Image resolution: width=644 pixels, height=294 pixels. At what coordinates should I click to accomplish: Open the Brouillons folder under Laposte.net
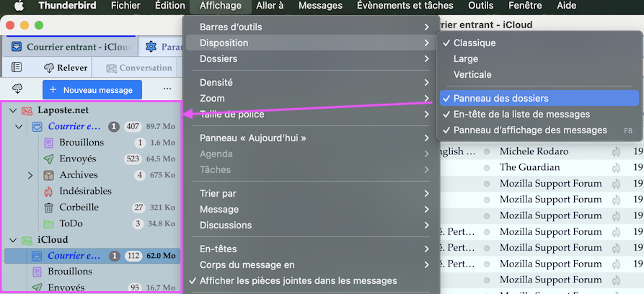[x=81, y=143]
